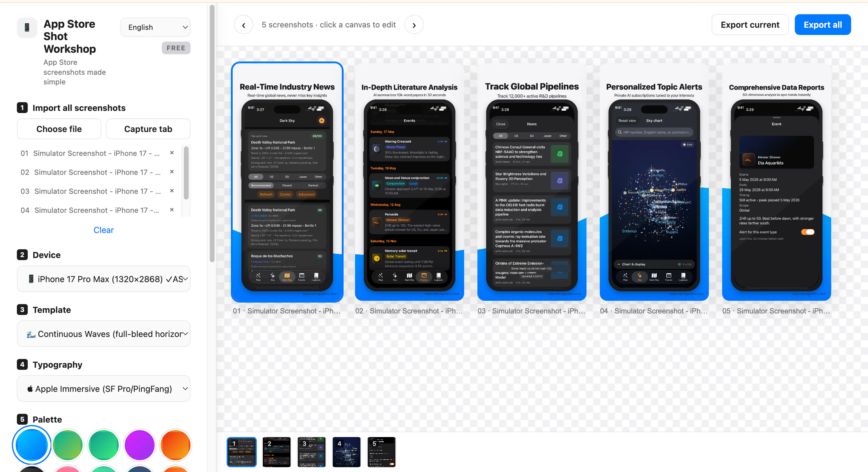The height and width of the screenshot is (472, 868).
Task: Click the Capture tab button
Action: 148,129
